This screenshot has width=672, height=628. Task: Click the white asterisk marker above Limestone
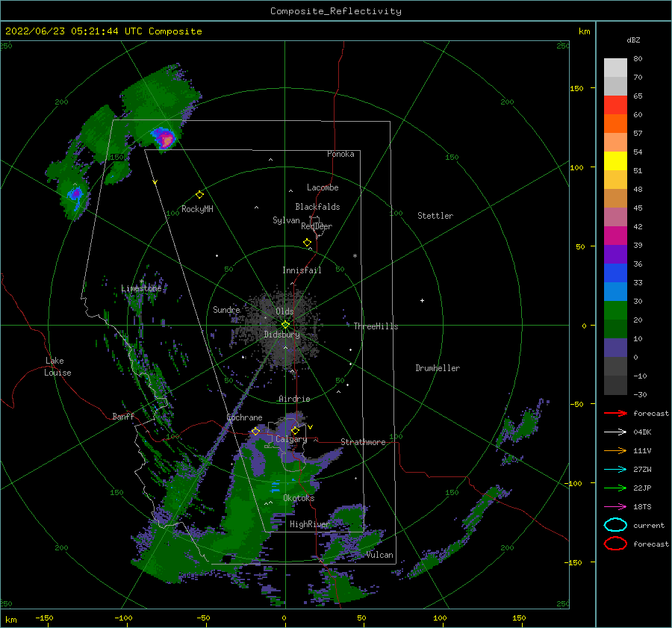(x=141, y=282)
